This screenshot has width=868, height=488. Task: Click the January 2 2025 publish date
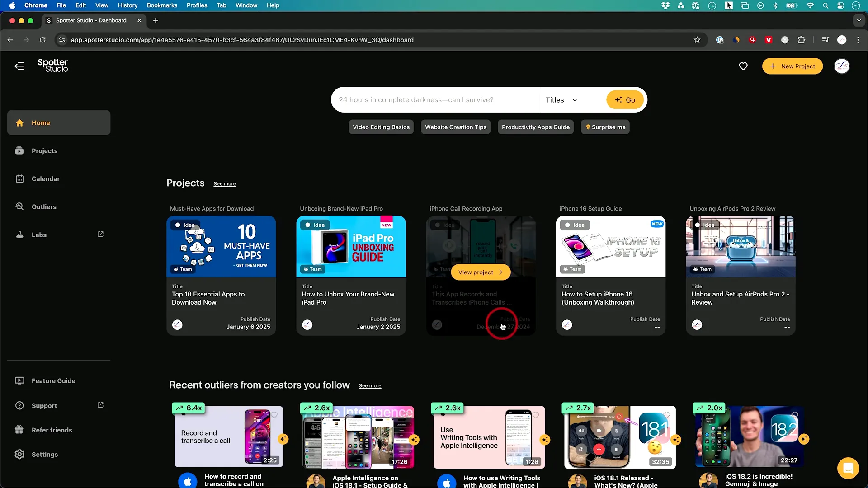point(378,327)
